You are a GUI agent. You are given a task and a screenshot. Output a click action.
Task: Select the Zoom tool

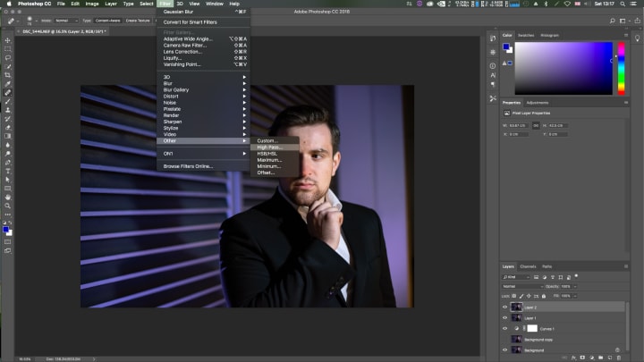8,206
